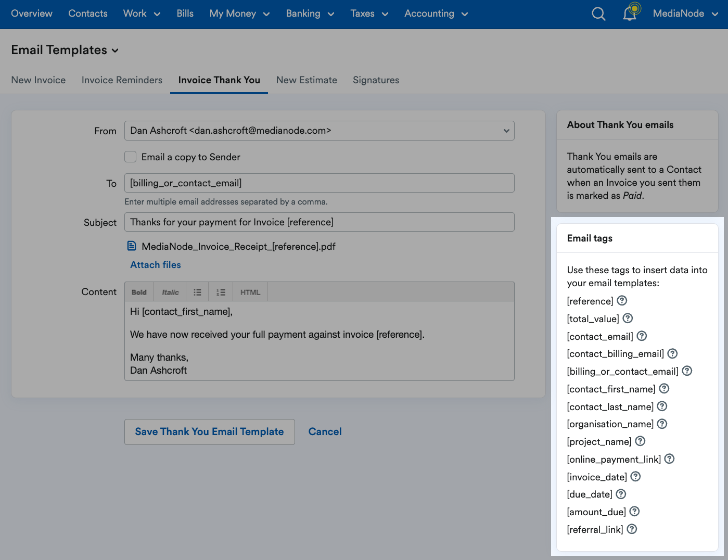Show help for [online_payment_link] tag
Image resolution: width=728 pixels, height=560 pixels.
coord(669,459)
